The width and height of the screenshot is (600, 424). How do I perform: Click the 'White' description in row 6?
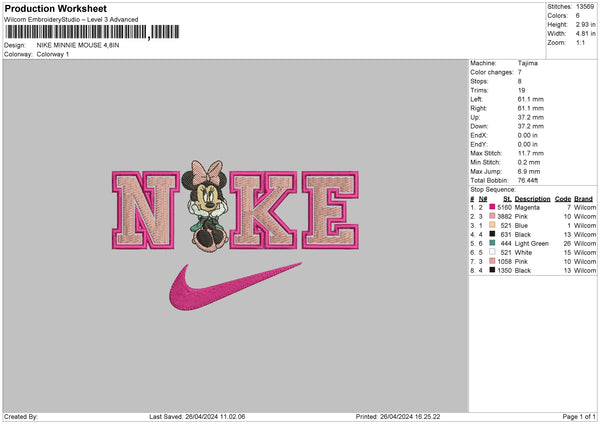523,253
